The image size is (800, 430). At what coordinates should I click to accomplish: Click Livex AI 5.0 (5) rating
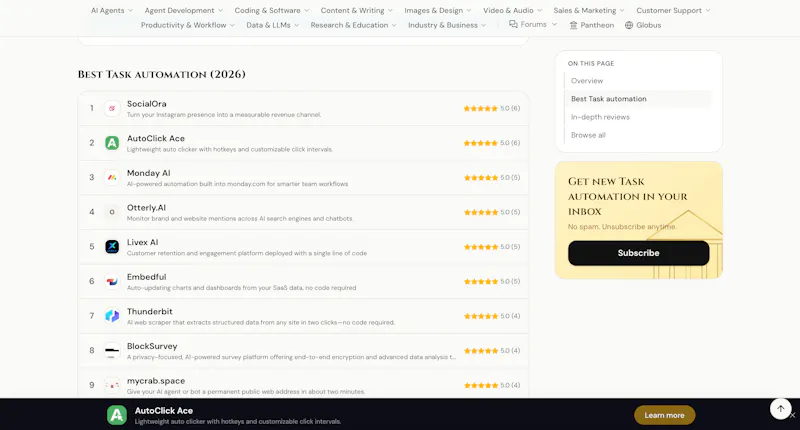coord(492,247)
